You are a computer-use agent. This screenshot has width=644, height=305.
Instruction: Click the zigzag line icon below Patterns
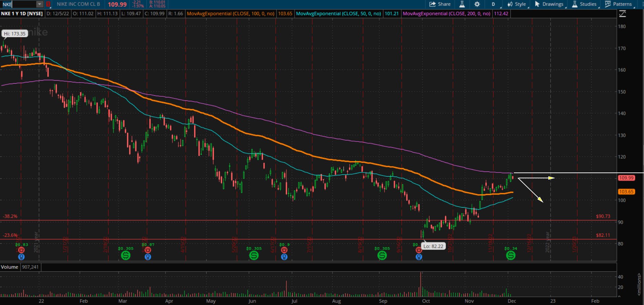coord(622,14)
